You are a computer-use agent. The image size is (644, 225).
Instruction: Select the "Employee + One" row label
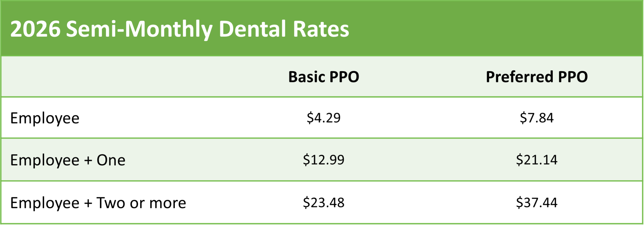[68, 160]
